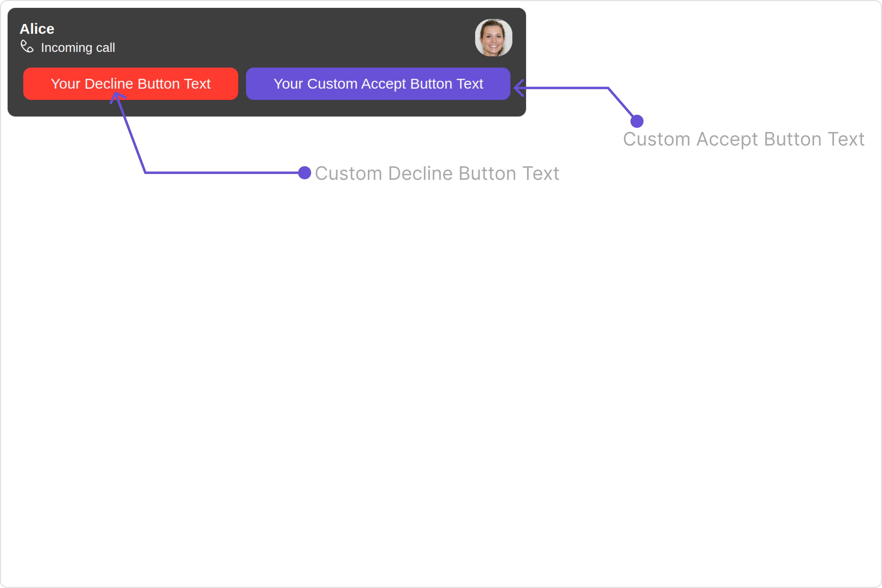
Task: Click the arrowhead pointing at accept button
Action: click(x=519, y=88)
